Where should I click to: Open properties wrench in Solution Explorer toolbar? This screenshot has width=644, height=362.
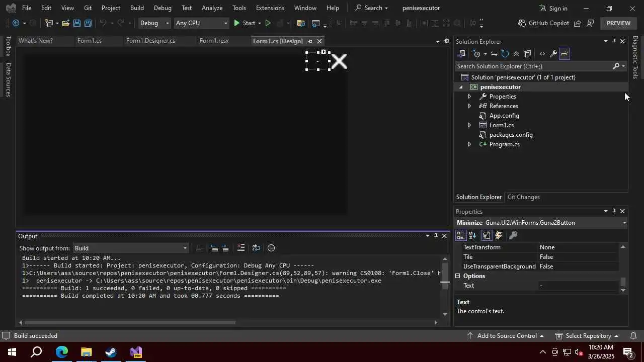[x=553, y=54]
